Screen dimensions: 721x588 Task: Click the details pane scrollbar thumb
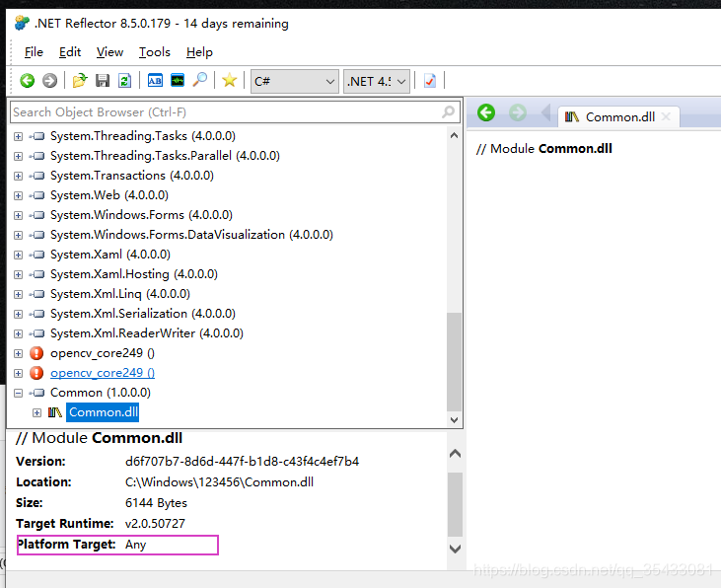coord(455,504)
